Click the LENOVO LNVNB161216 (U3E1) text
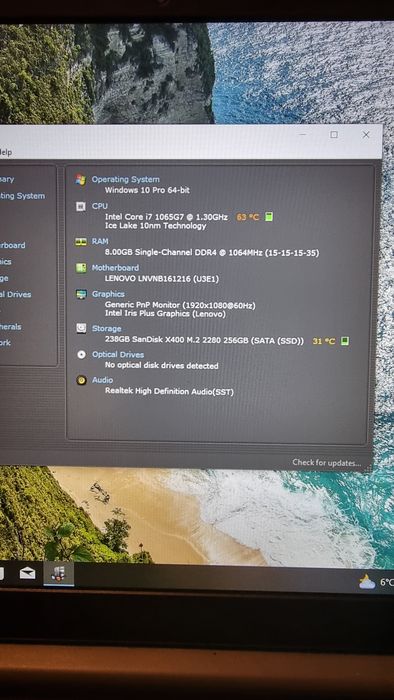Screen dimensions: 394x700 [162, 279]
